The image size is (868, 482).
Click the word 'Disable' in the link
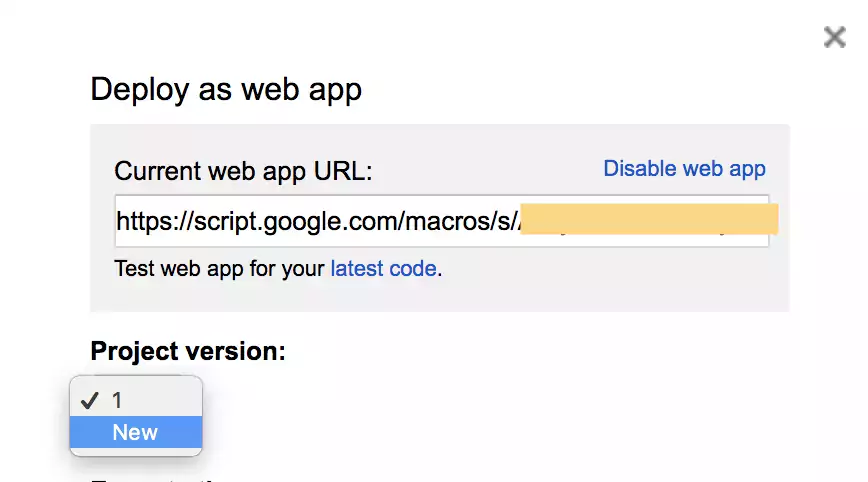pyautogui.click(x=641, y=169)
